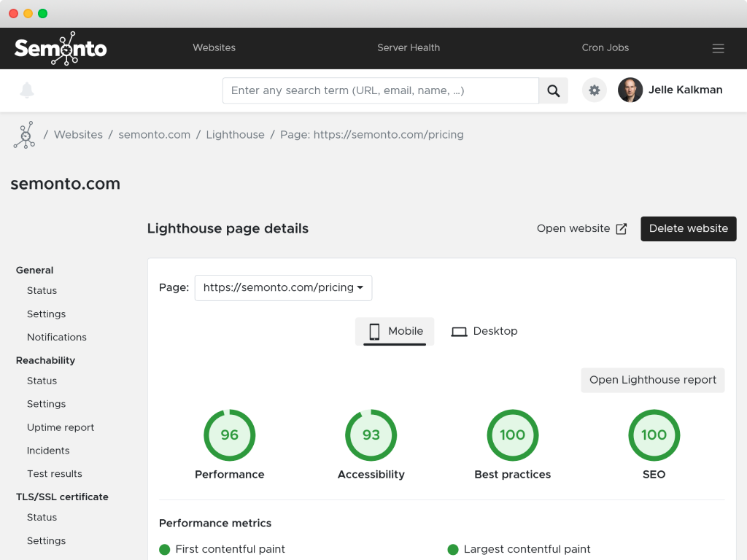This screenshot has width=747, height=560.
Task: Expand the Page URL dropdown
Action: pyautogui.click(x=283, y=287)
